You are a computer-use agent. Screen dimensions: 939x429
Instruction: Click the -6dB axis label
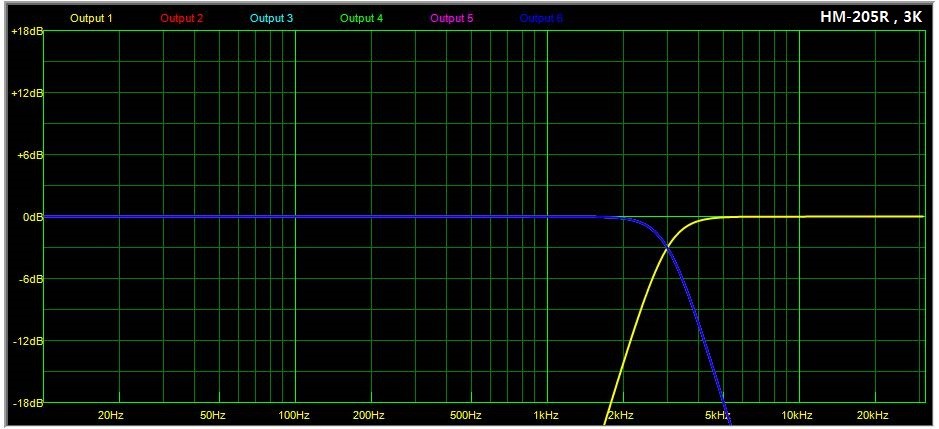tap(28, 279)
